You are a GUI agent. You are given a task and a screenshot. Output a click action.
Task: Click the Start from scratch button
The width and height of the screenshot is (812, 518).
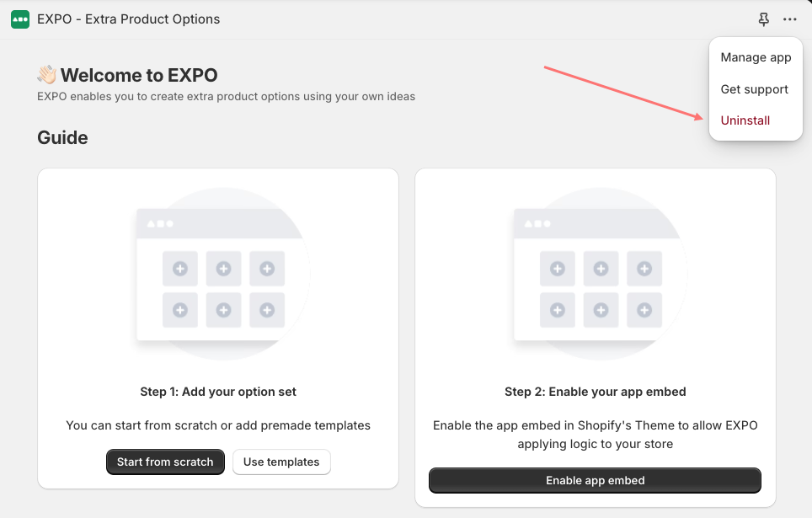tap(165, 462)
